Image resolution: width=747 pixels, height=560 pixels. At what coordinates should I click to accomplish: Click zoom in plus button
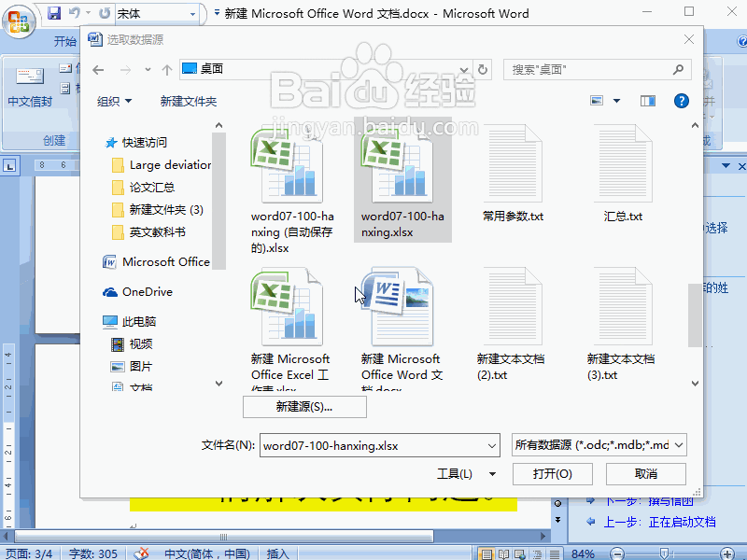pyautogui.click(x=727, y=553)
